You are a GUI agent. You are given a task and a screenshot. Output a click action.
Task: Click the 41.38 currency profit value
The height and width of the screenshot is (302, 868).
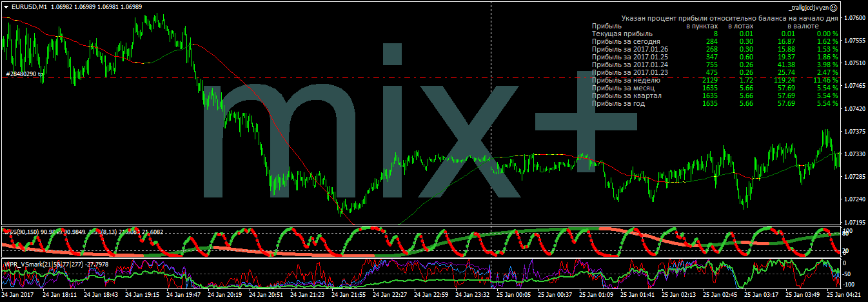(x=786, y=65)
